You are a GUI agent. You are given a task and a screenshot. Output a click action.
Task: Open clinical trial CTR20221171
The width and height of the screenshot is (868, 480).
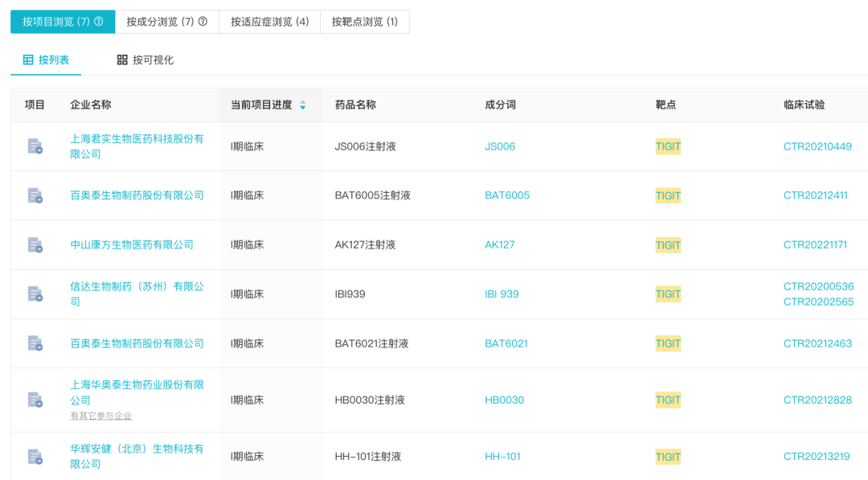815,244
